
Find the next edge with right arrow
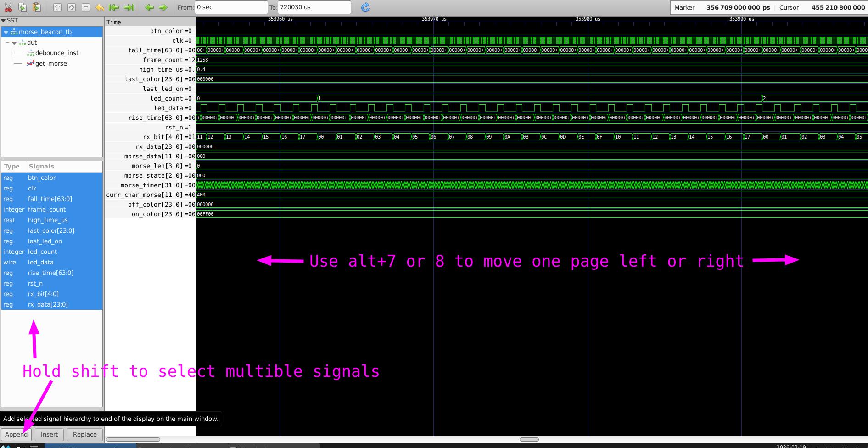pyautogui.click(x=163, y=7)
